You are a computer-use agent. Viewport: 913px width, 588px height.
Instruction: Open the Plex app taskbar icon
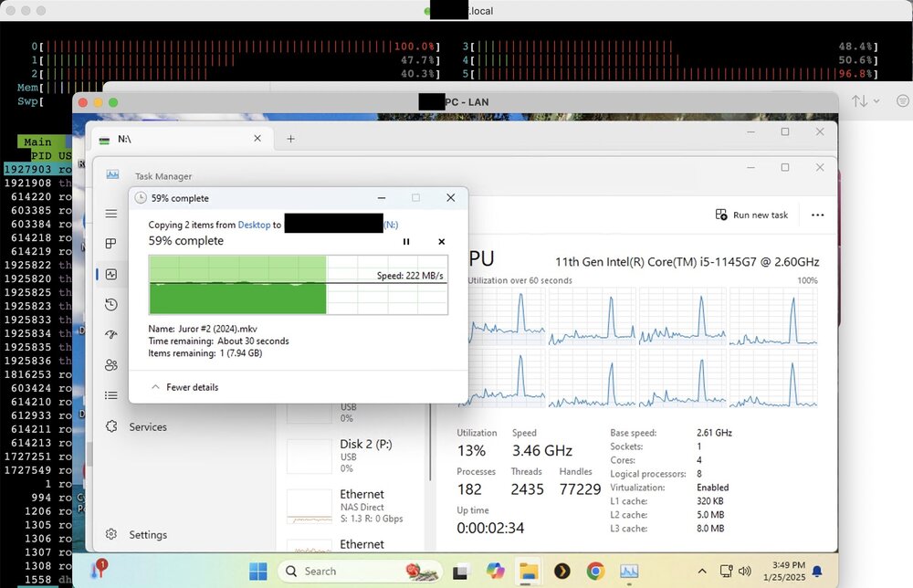point(561,572)
